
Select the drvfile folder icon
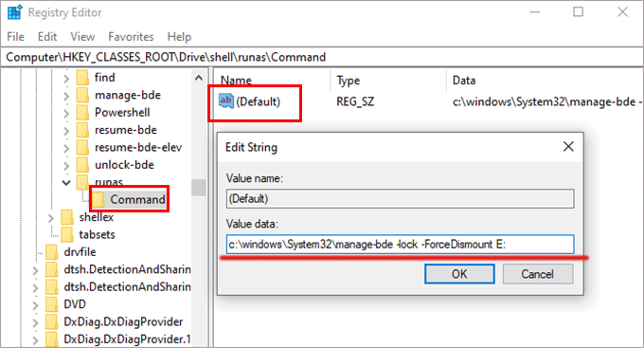tap(52, 252)
